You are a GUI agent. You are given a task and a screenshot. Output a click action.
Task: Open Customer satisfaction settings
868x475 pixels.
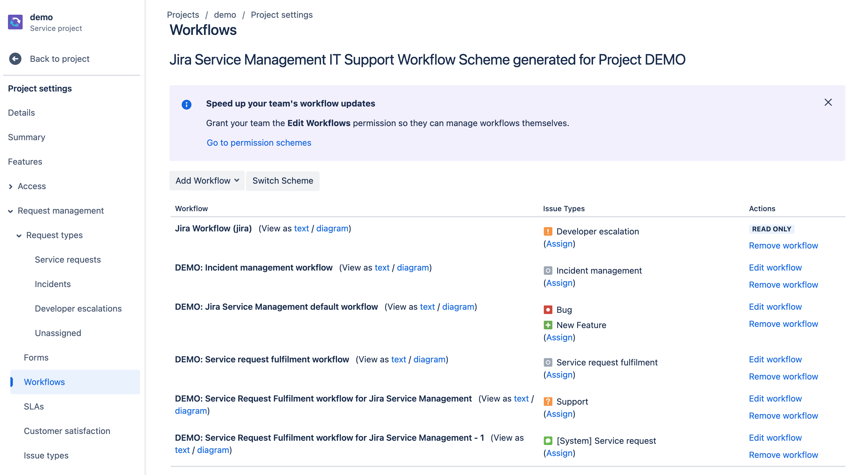point(67,431)
